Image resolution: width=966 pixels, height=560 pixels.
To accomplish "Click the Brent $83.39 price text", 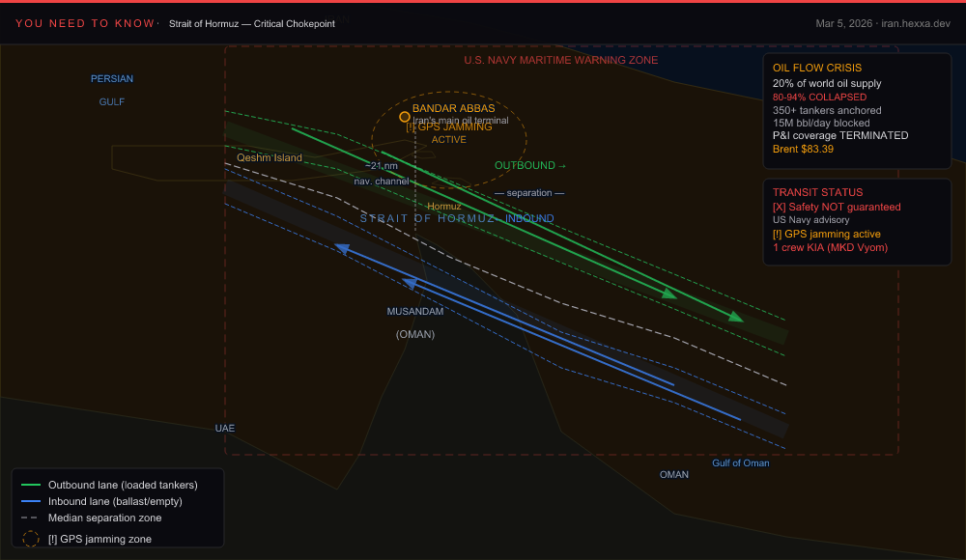I will point(803,150).
